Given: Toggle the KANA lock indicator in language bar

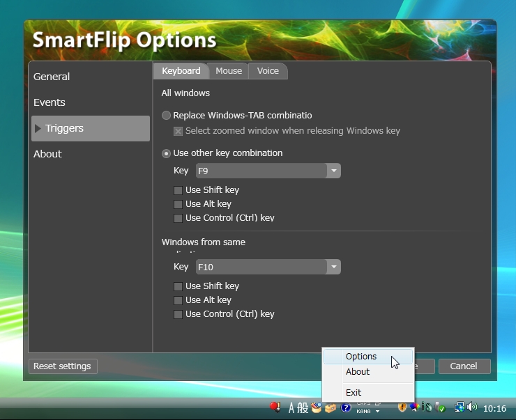Looking at the screenshot, I should pos(363,411).
